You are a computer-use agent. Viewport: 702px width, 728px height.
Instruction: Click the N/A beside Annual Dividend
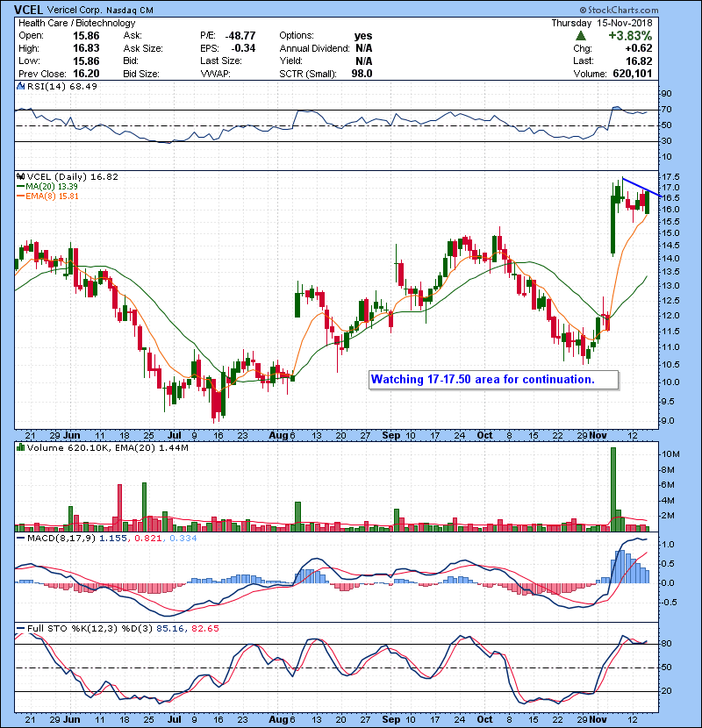click(x=364, y=48)
